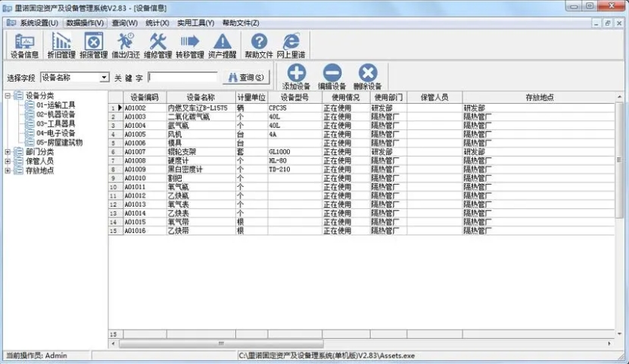Select 01-运输工具 in the tree
This screenshot has height=364, width=629.
pos(56,105)
